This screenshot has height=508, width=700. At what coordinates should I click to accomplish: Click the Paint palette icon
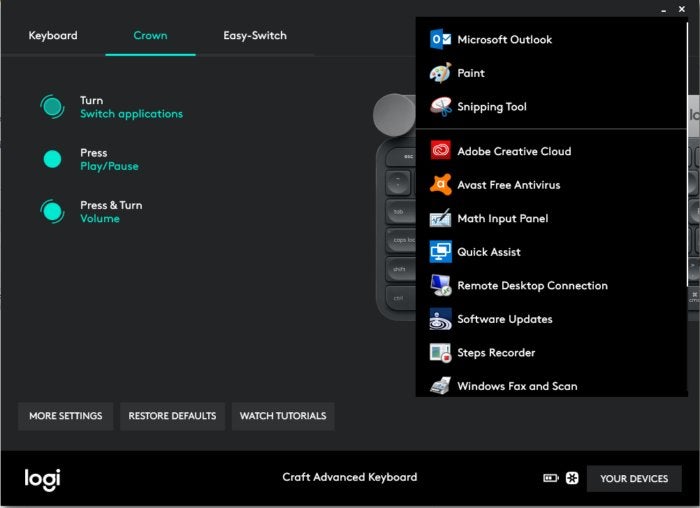440,73
